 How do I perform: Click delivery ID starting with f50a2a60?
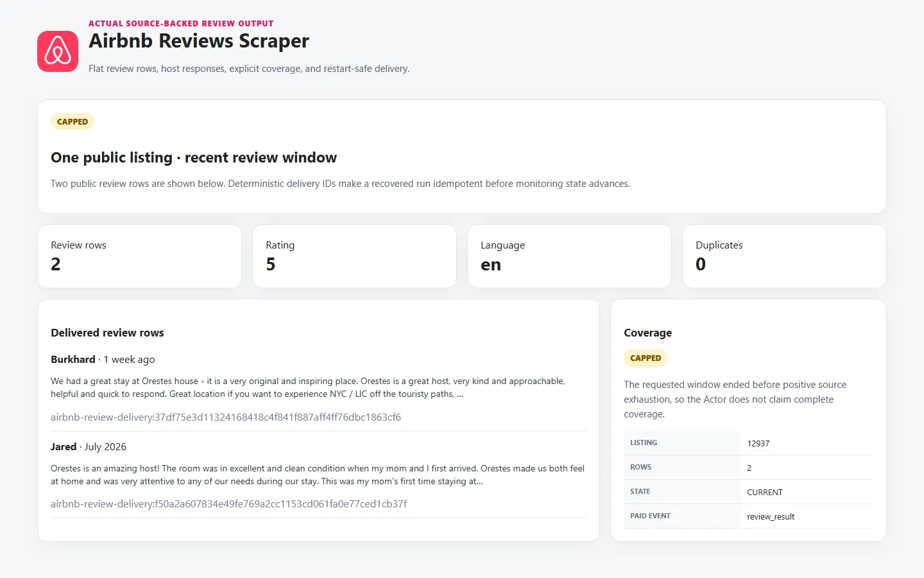[x=229, y=504]
